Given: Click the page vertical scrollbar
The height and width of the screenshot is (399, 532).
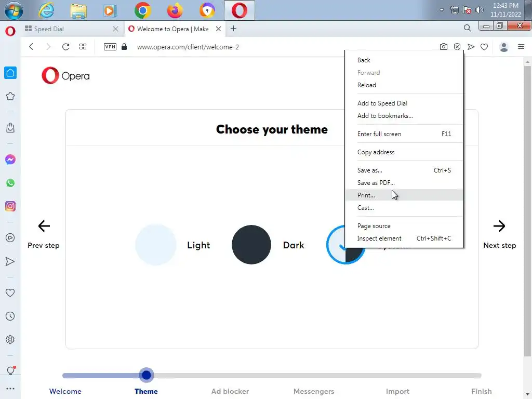Looking at the screenshot, I should click(x=527, y=210).
